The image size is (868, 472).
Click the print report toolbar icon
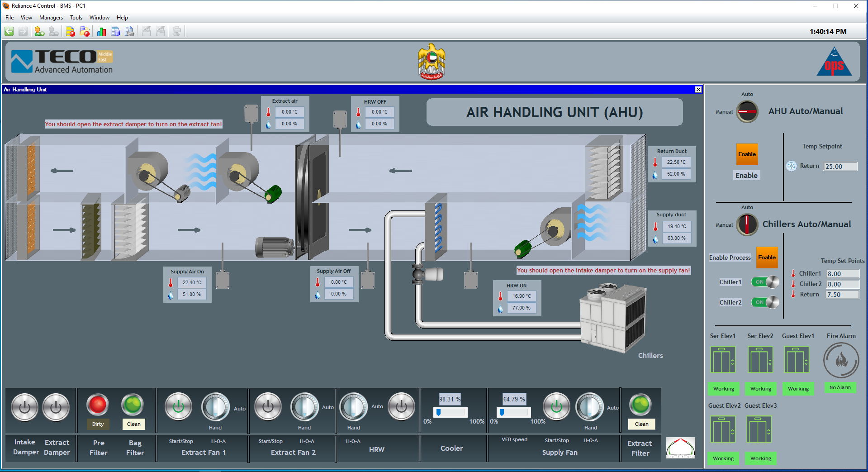(x=130, y=31)
